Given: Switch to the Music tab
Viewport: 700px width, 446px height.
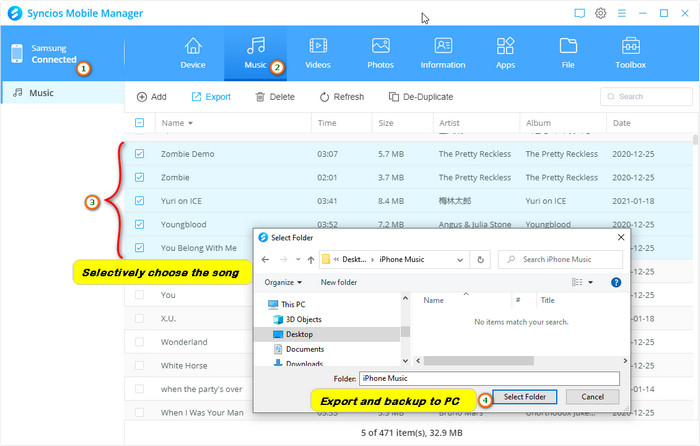Looking at the screenshot, I should click(x=255, y=54).
